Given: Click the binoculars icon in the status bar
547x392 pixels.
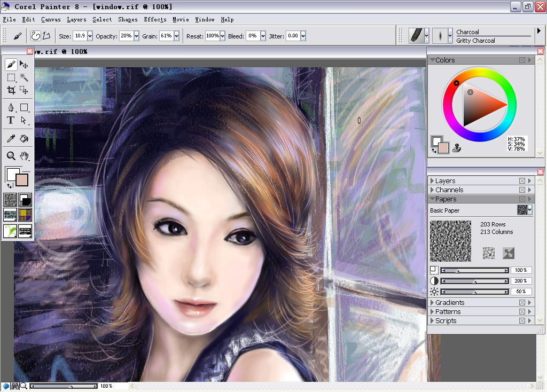Looking at the screenshot, I should click(15, 386).
